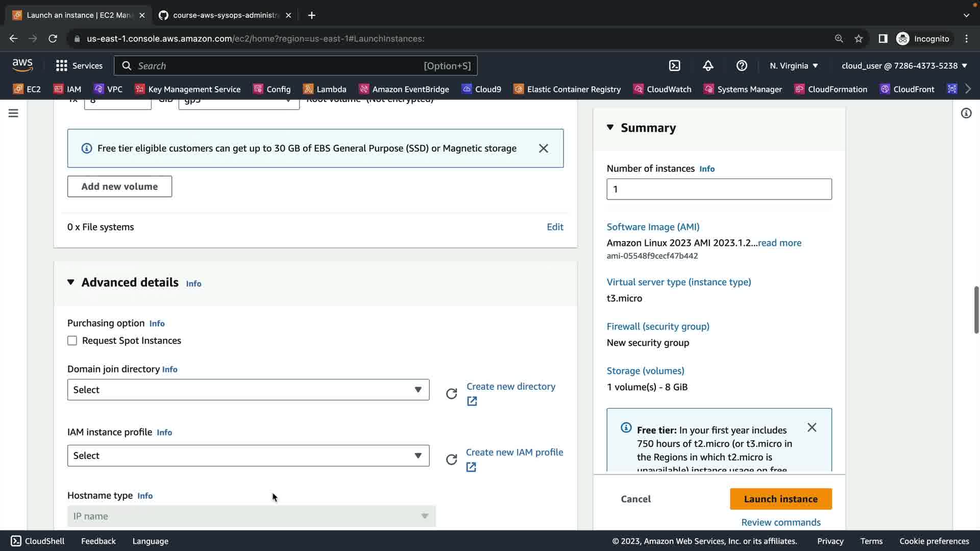The height and width of the screenshot is (551, 980).
Task: Collapse the Advanced details section
Action: coord(71,282)
